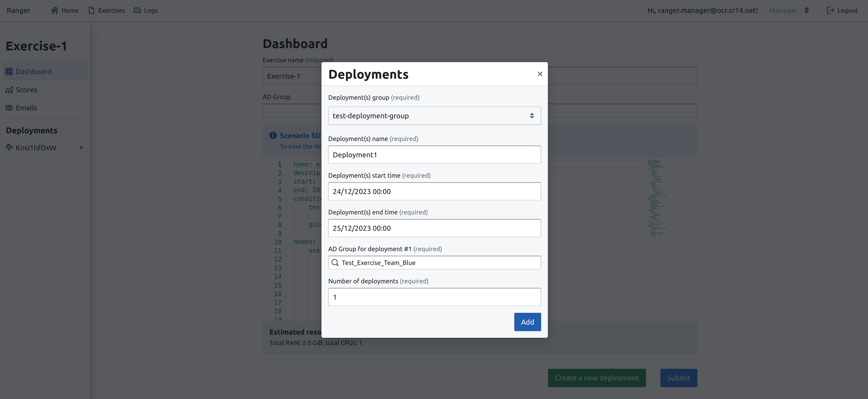
Task: Click the Logout icon at top right
Action: coord(830,10)
